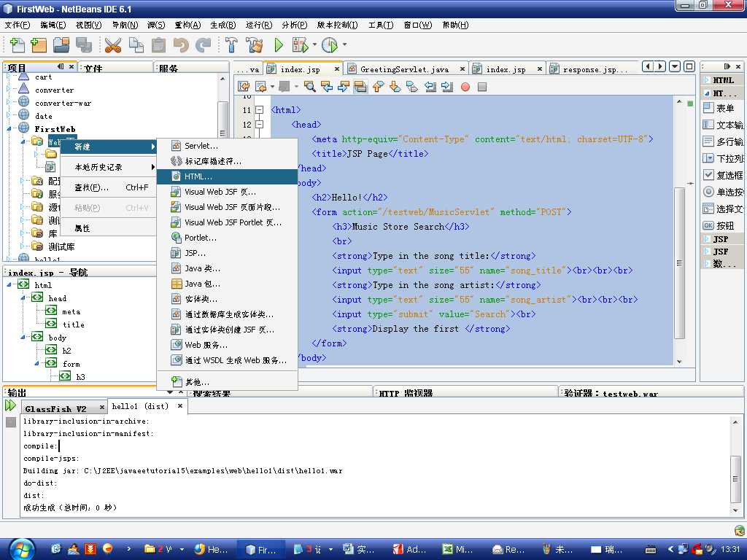747x560 pixels.
Task: Expand the JSF category in palette
Action: point(708,252)
